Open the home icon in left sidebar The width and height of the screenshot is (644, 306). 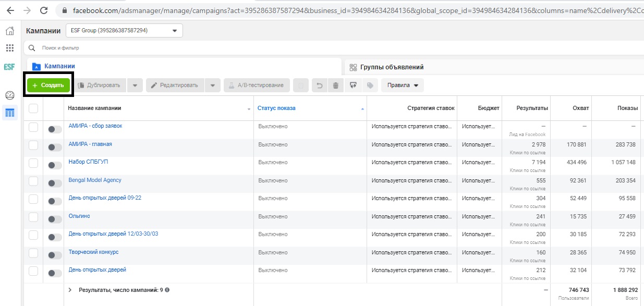tap(9, 31)
